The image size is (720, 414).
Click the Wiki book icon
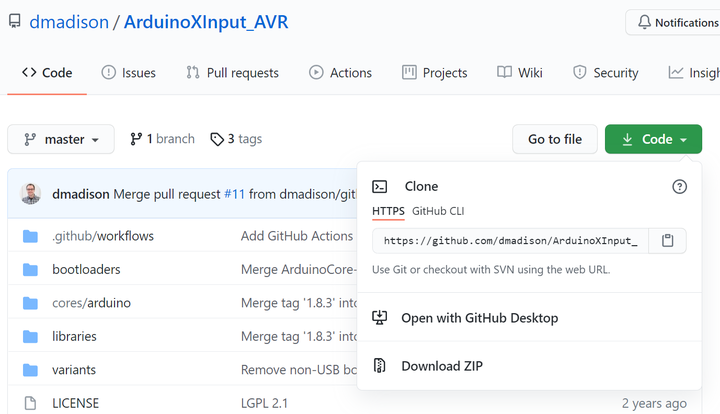pyautogui.click(x=504, y=72)
